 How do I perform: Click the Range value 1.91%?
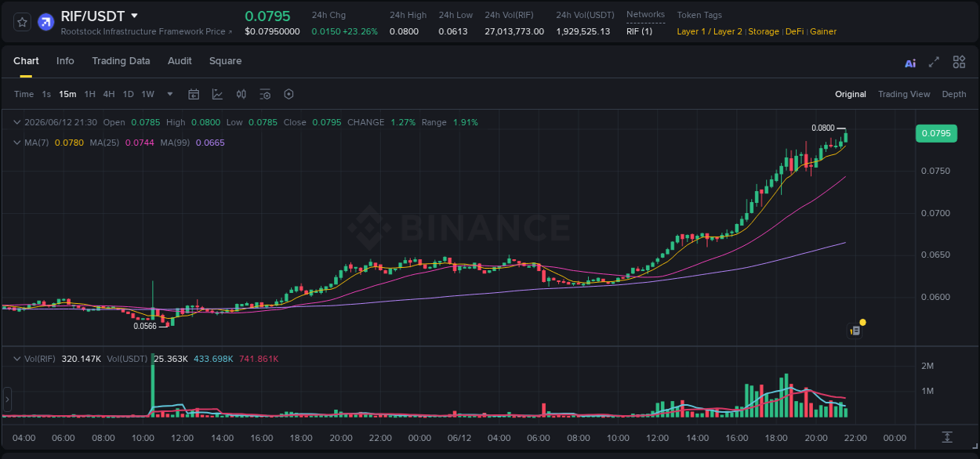click(x=465, y=122)
